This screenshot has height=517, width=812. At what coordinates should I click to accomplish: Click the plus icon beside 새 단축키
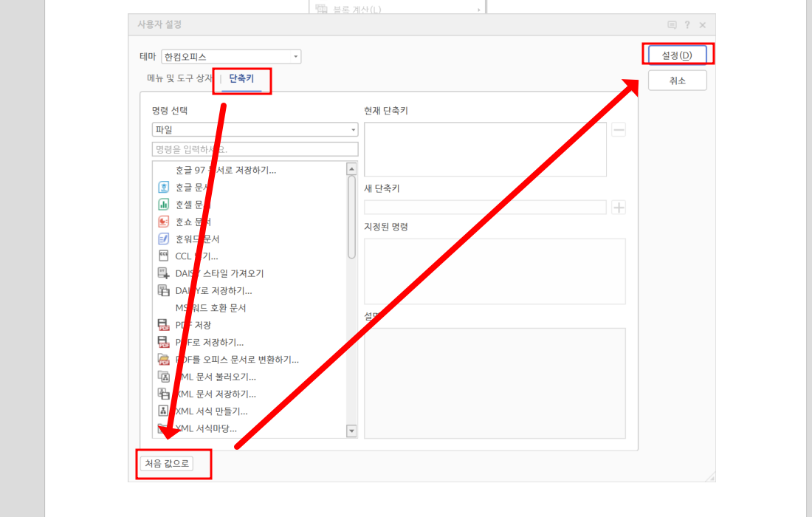619,207
